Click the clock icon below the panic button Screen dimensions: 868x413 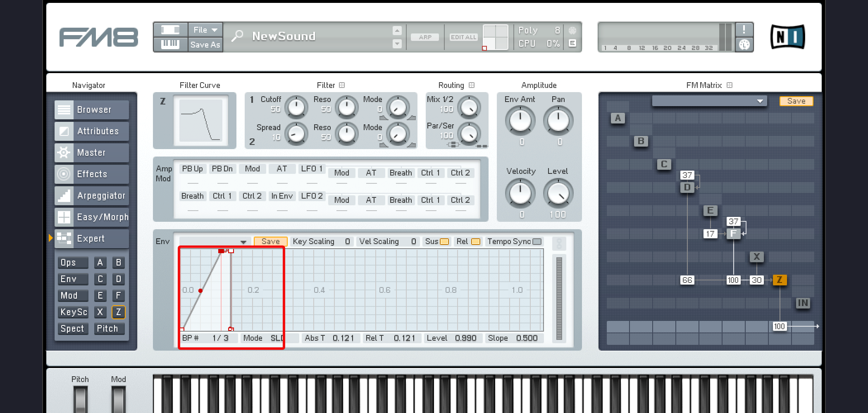point(744,44)
